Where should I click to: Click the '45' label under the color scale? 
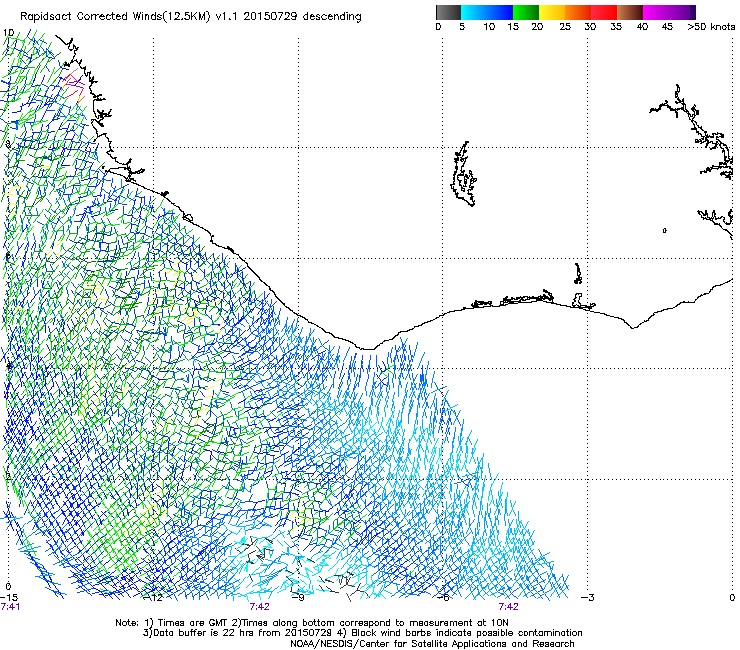[667, 27]
